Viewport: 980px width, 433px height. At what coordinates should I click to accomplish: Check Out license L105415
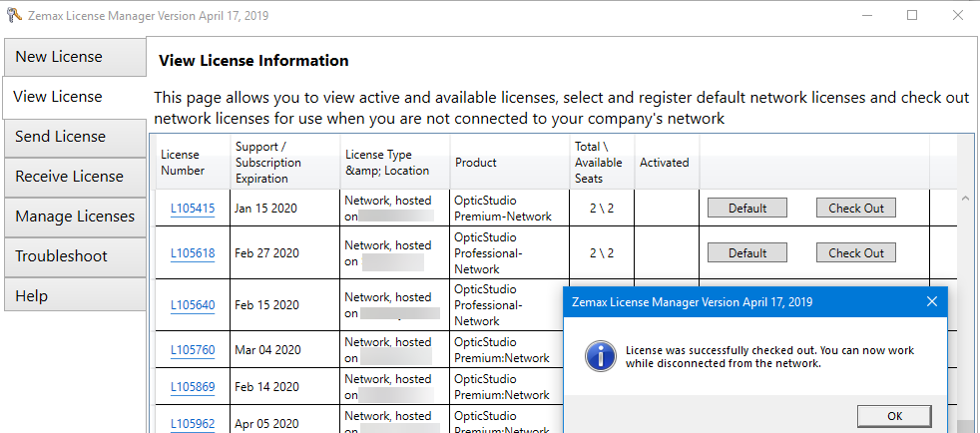tap(855, 209)
